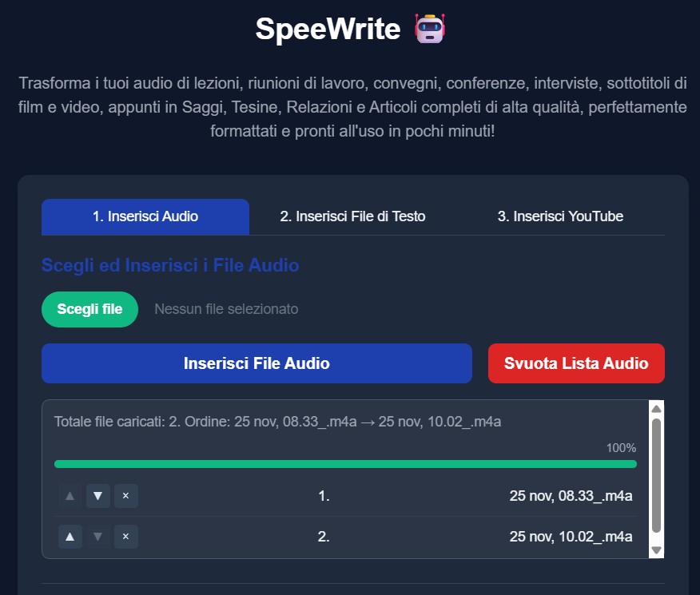Click the scrollbar's top arrow in the file list
Screen dimensions: 700x595
point(656,409)
